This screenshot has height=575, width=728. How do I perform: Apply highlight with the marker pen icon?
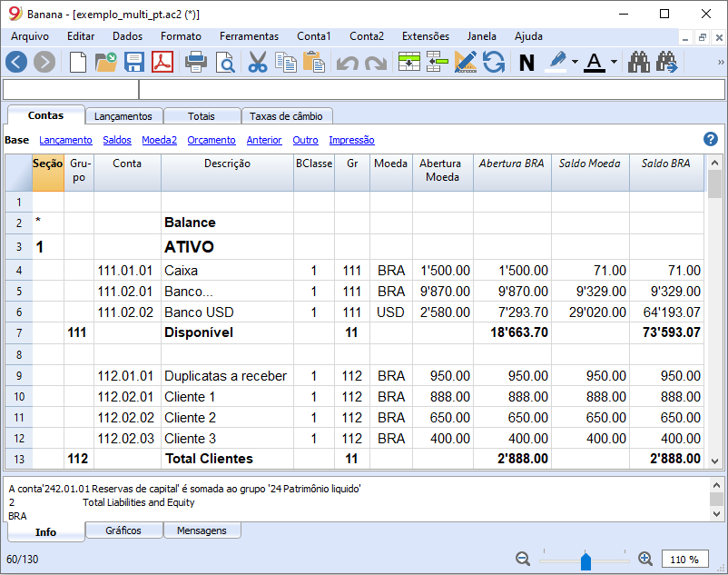[x=556, y=62]
